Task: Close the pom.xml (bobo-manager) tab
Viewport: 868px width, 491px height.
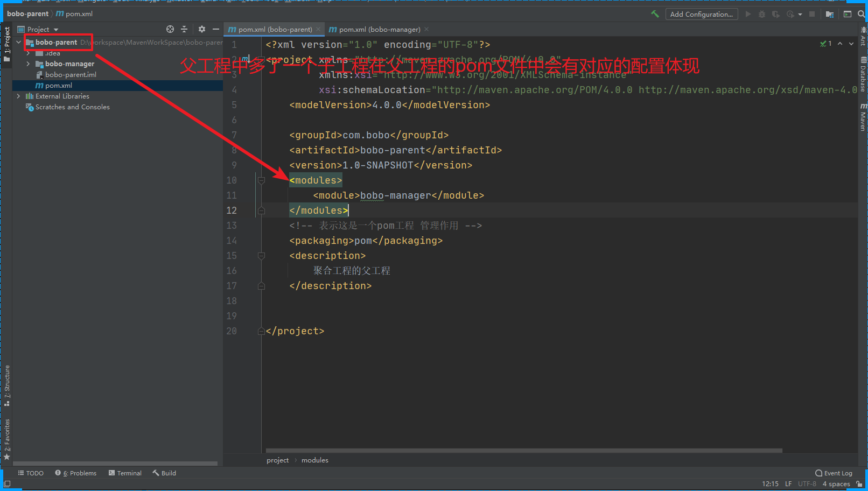Action: 426,29
